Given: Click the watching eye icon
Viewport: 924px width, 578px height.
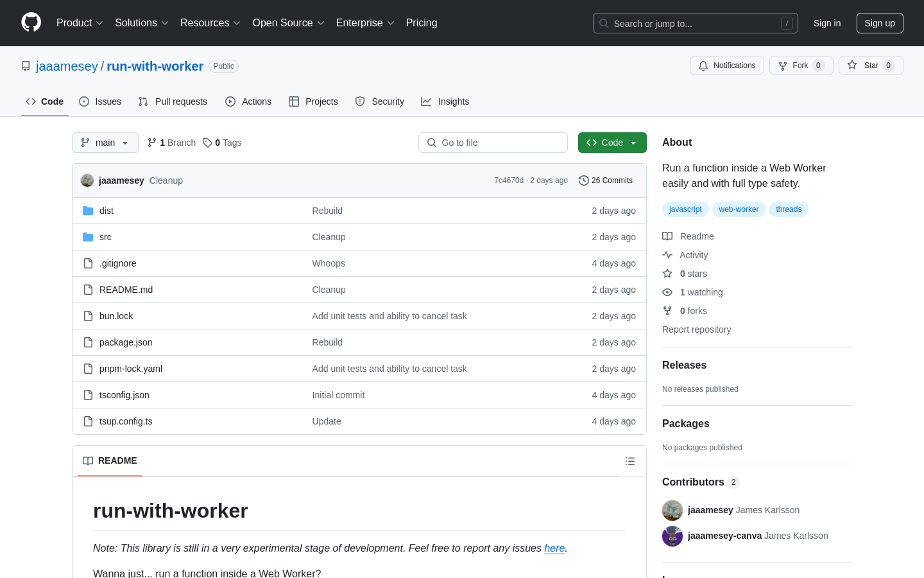Looking at the screenshot, I should 667,292.
